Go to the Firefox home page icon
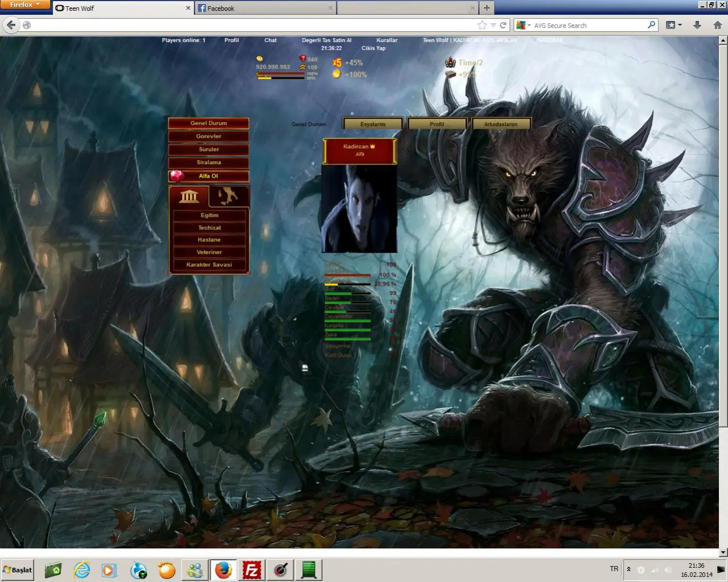 click(x=718, y=25)
